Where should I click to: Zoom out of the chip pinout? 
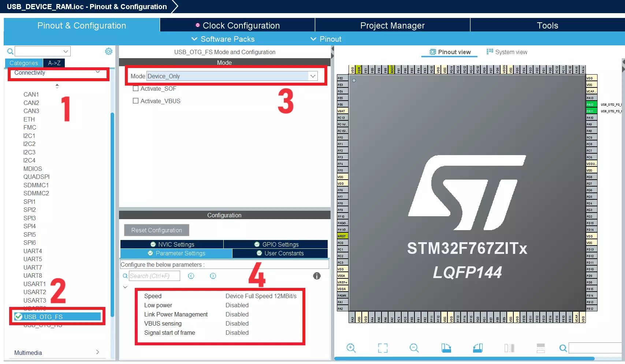click(414, 348)
